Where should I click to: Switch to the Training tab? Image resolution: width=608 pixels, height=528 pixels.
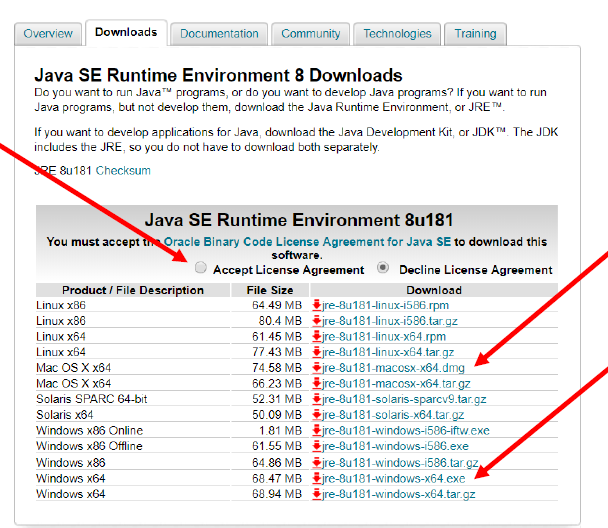(475, 33)
